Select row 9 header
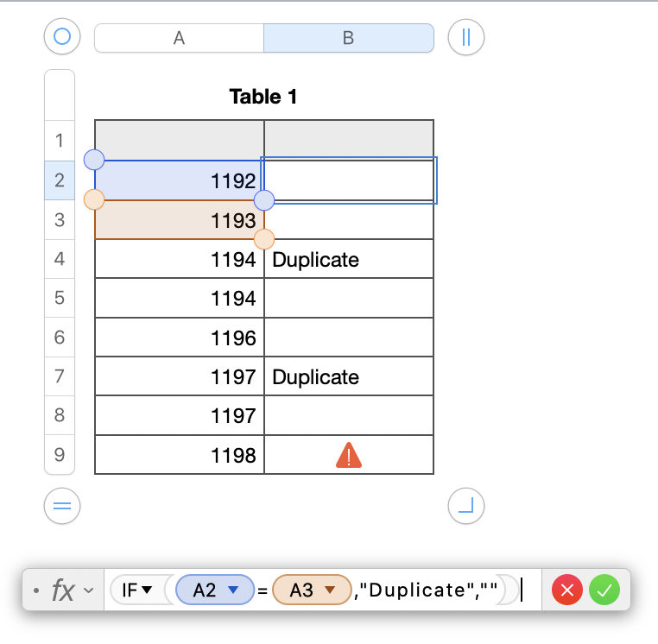 click(60, 455)
